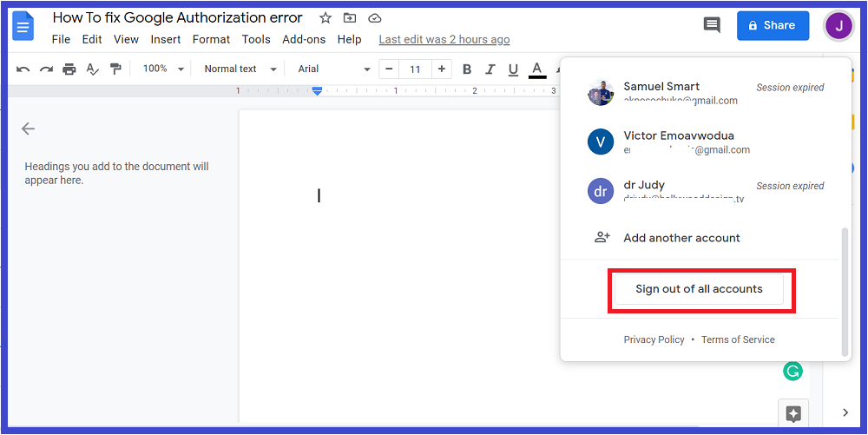This screenshot has height=435, width=868.
Task: Click the Google Docs home icon
Action: pos(23,25)
